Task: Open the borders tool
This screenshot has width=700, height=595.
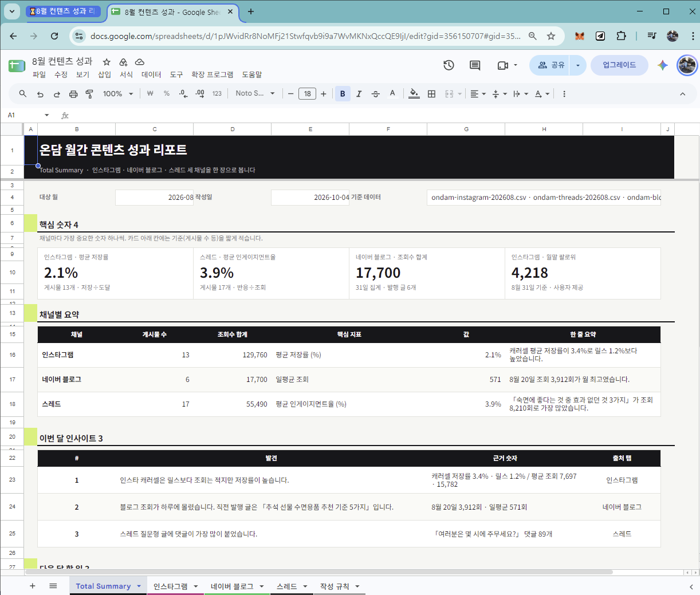Action: (432, 94)
